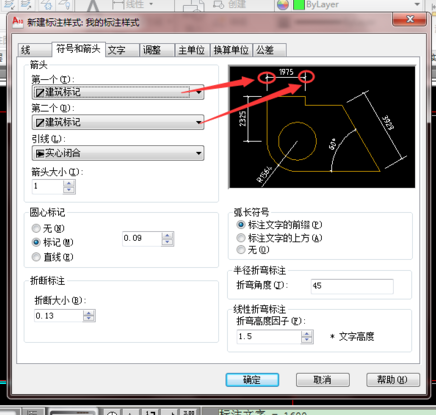Open help with 帮助 button
436x415 pixels.
393,380
